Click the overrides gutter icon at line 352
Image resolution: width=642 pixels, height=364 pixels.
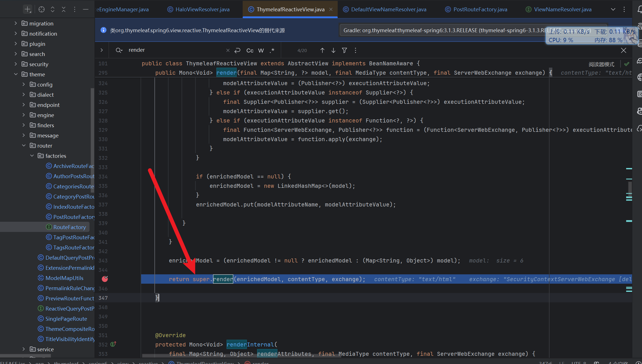click(x=113, y=344)
